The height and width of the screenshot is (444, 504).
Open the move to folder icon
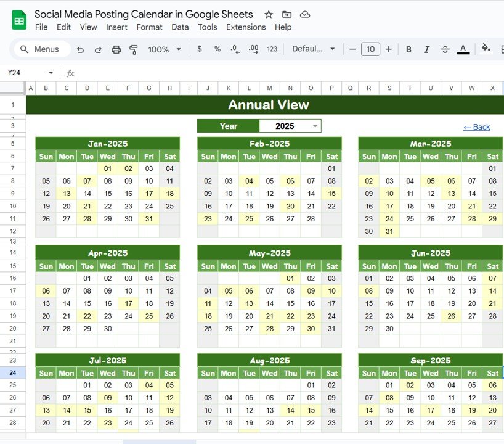tap(287, 14)
